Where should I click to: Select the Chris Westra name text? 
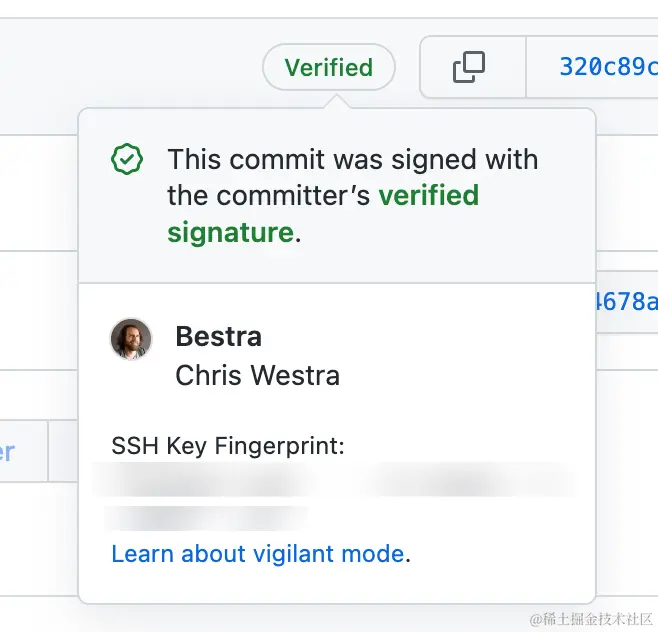click(x=257, y=375)
